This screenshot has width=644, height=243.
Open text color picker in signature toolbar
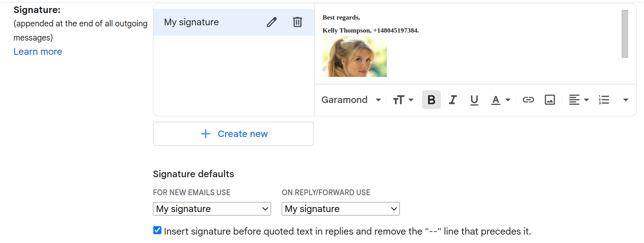501,100
